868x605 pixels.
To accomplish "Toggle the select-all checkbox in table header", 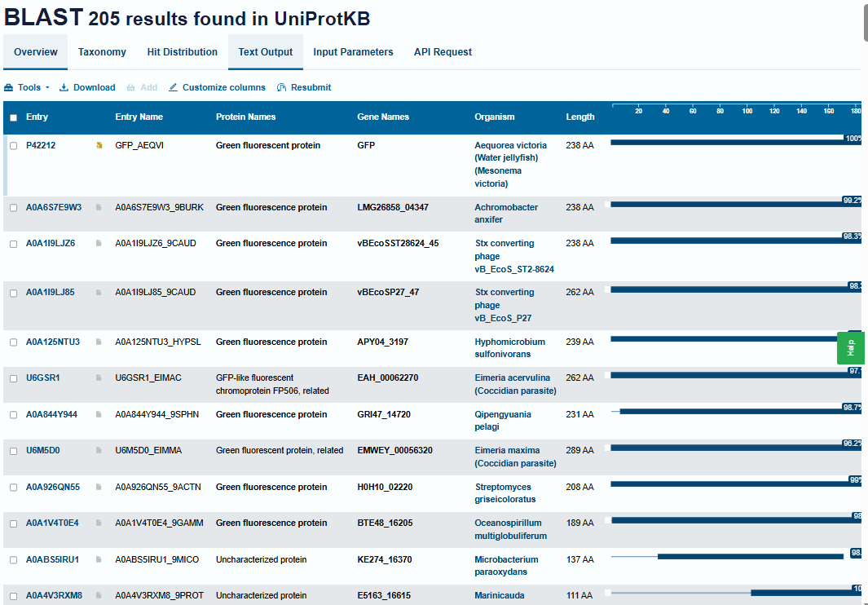I will click(x=13, y=117).
